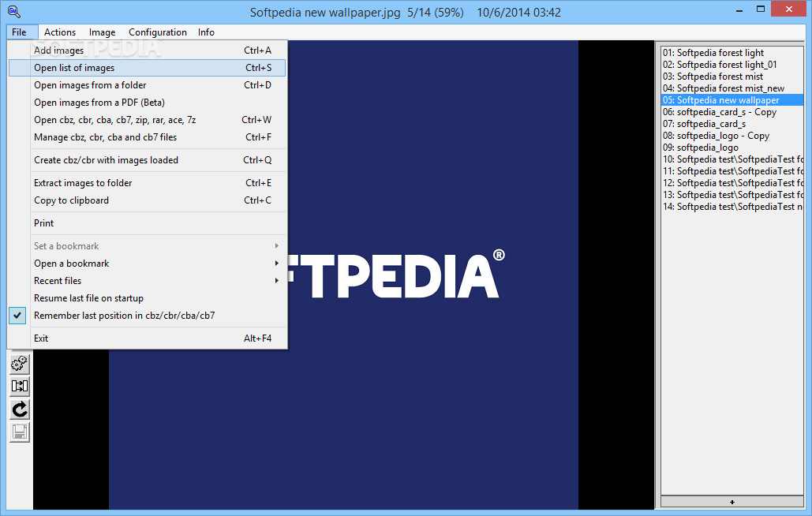Click the application magnifier icon in title bar
The image size is (812, 516).
click(14, 11)
